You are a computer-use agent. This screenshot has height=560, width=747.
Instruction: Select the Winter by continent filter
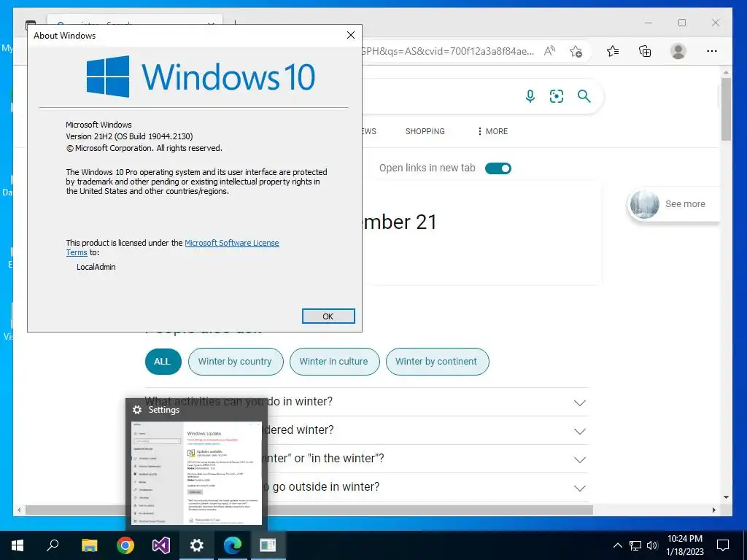[x=437, y=362]
